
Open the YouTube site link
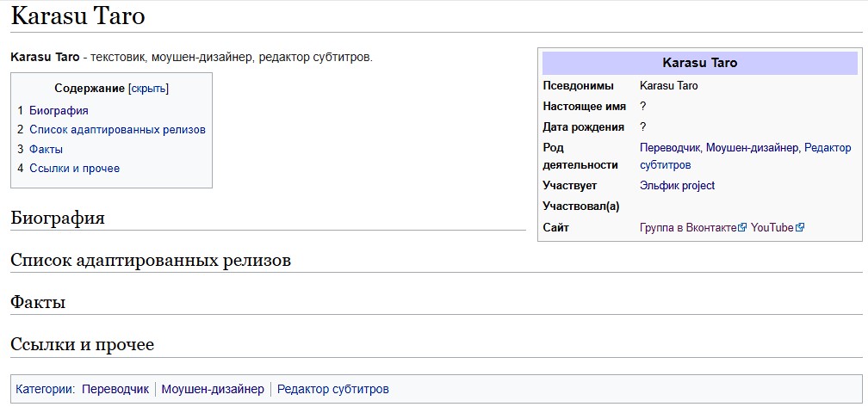[772, 228]
